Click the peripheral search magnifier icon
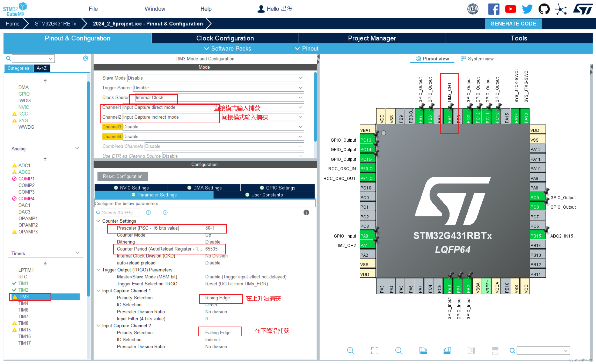 (8, 58)
